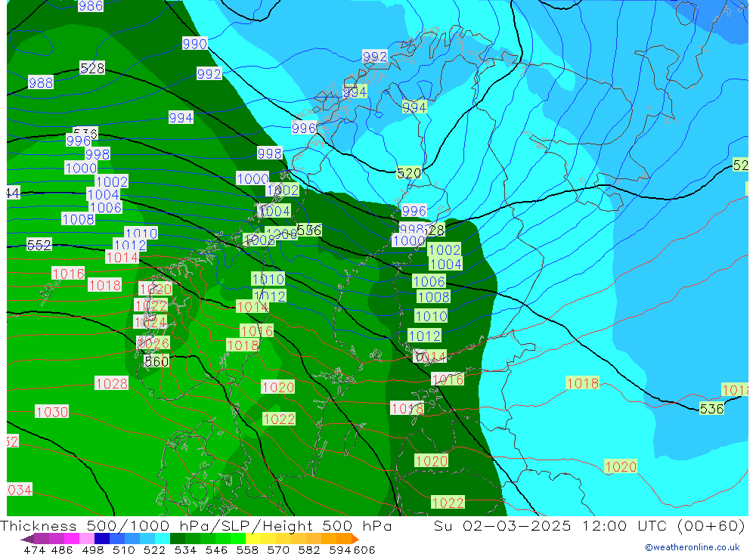Click the blue 986 isobar label
The width and height of the screenshot is (756, 554).
pyautogui.click(x=91, y=6)
